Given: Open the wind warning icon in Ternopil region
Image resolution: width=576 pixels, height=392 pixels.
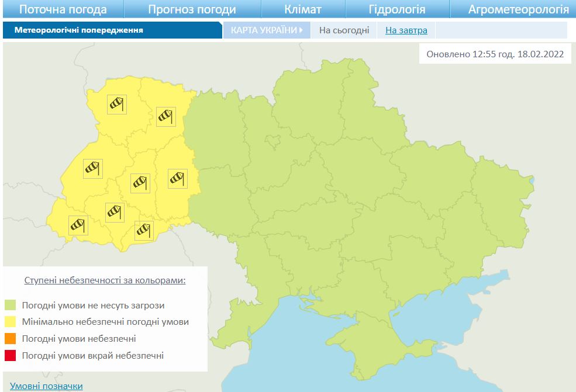Looking at the screenshot, I should coord(140,183).
